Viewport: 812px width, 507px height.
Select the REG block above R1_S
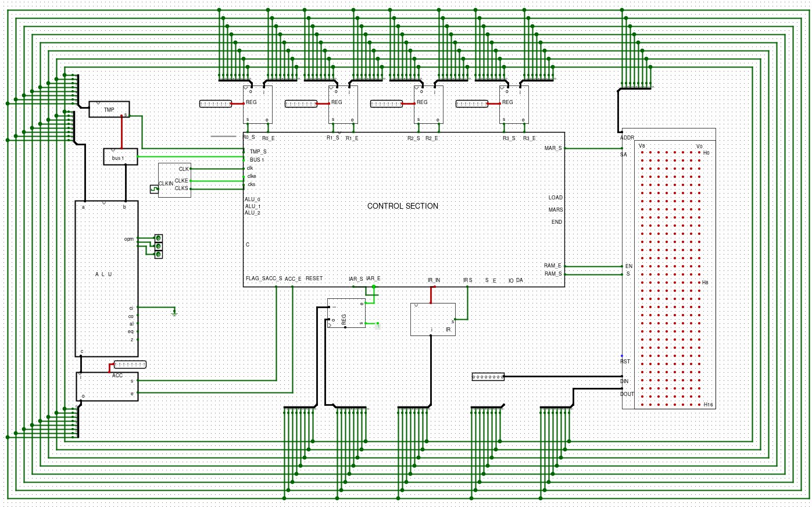343,105
